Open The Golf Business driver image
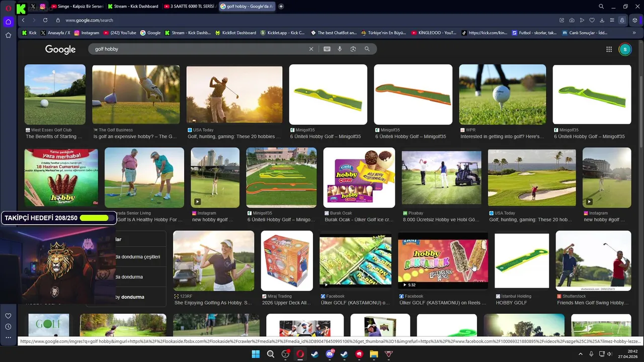The width and height of the screenshot is (644, 362). 136,95
